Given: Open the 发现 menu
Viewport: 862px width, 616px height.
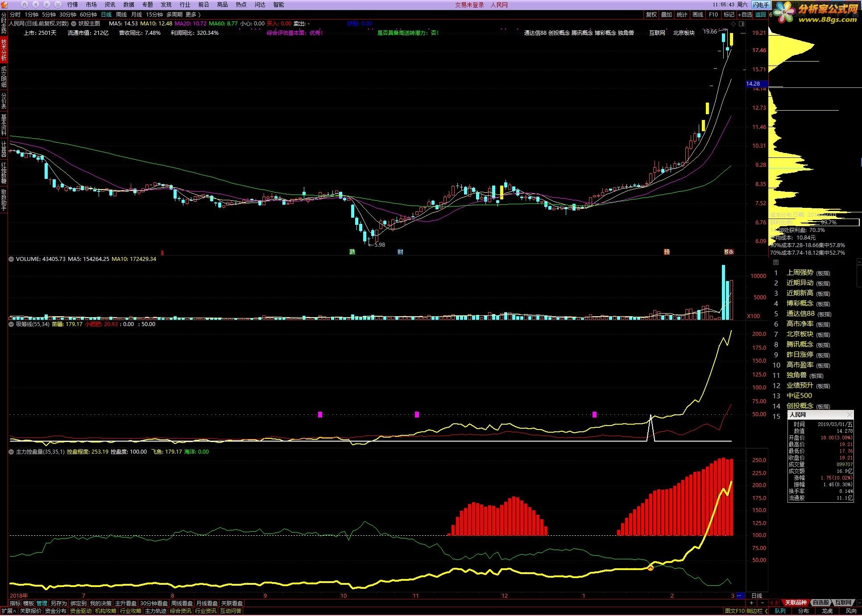Looking at the screenshot, I should tap(166, 4).
